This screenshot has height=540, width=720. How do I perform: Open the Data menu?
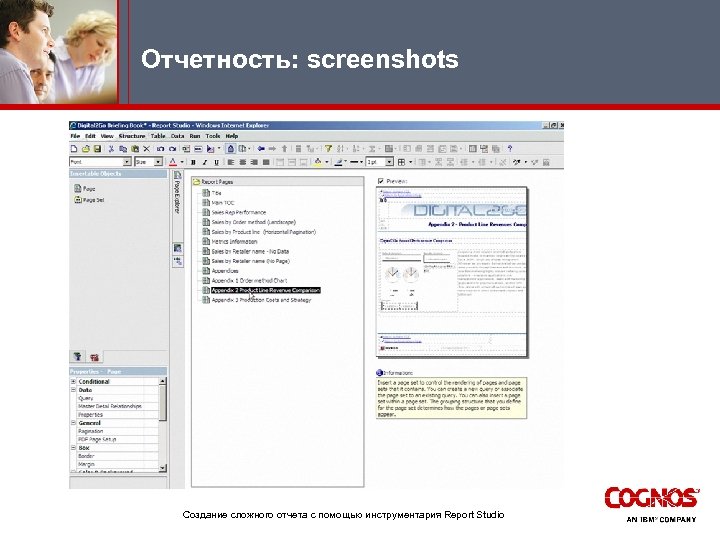[x=177, y=136]
